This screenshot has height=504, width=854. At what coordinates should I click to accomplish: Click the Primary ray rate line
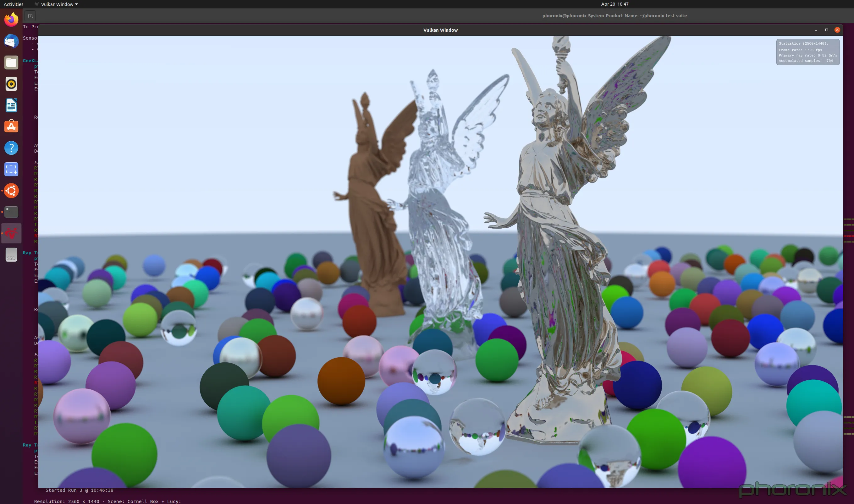pyautogui.click(x=808, y=55)
